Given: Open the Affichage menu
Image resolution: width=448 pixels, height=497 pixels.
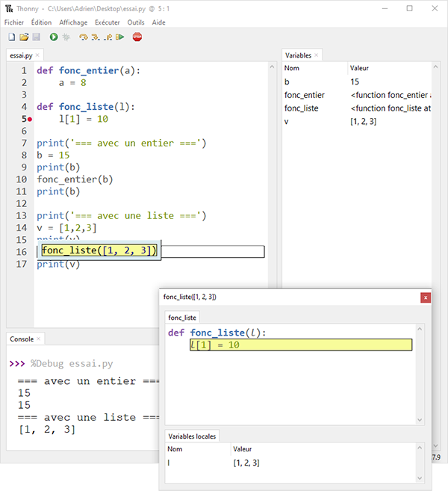Looking at the screenshot, I should point(73,22).
